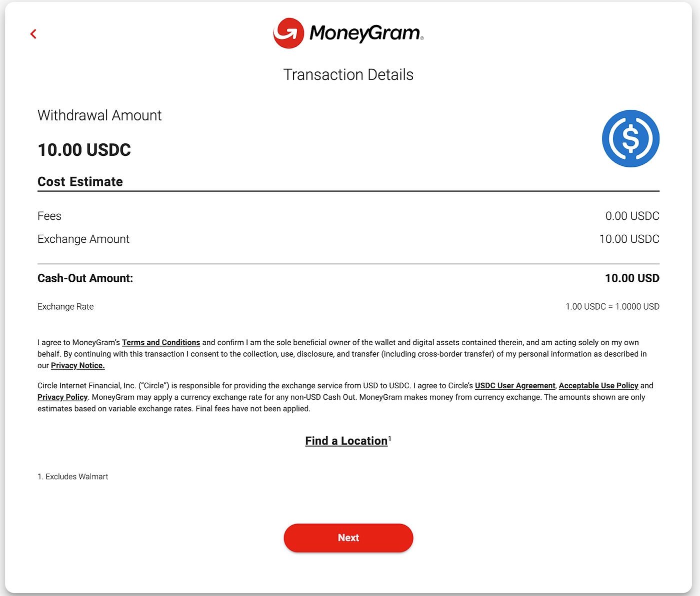This screenshot has height=596, width=700.
Task: Click the red Next button
Action: [348, 538]
